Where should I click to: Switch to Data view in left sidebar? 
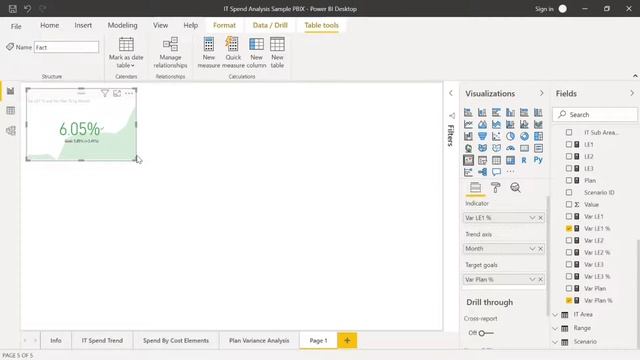click(11, 111)
